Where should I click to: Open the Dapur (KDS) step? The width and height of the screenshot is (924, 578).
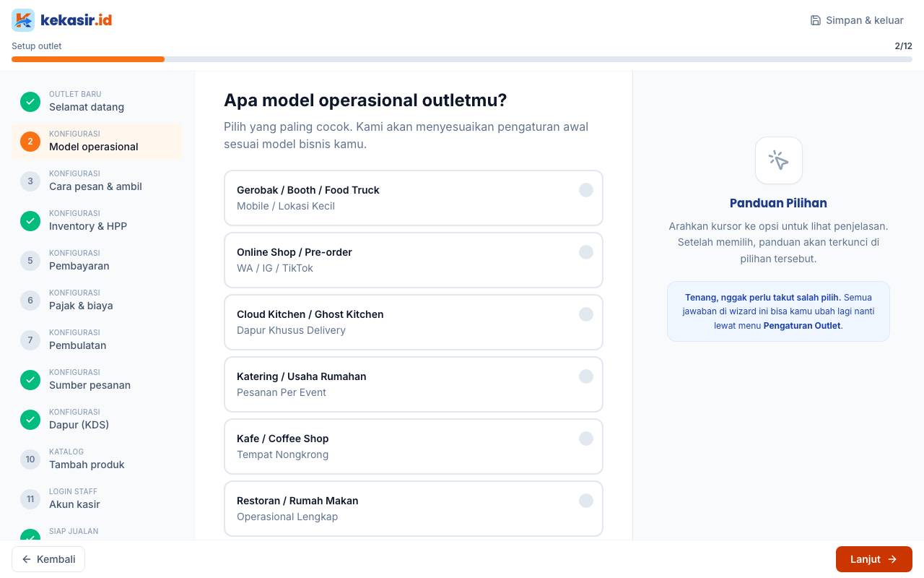[x=97, y=420]
